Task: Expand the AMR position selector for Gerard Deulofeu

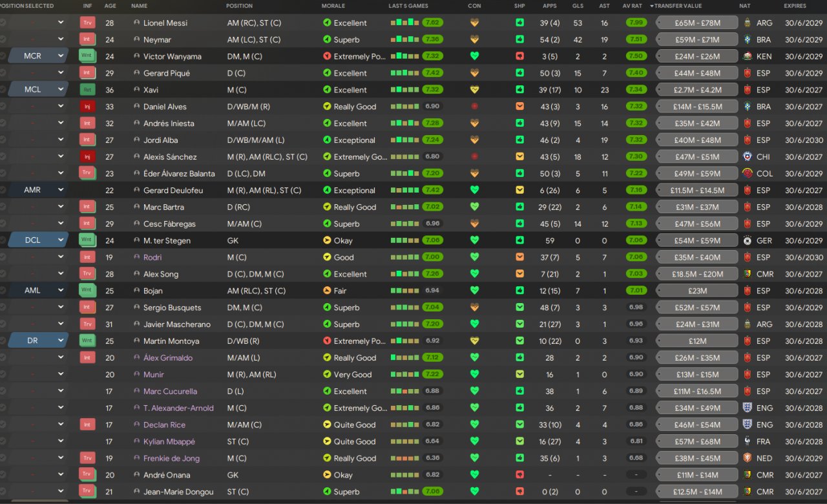Action: [38, 190]
